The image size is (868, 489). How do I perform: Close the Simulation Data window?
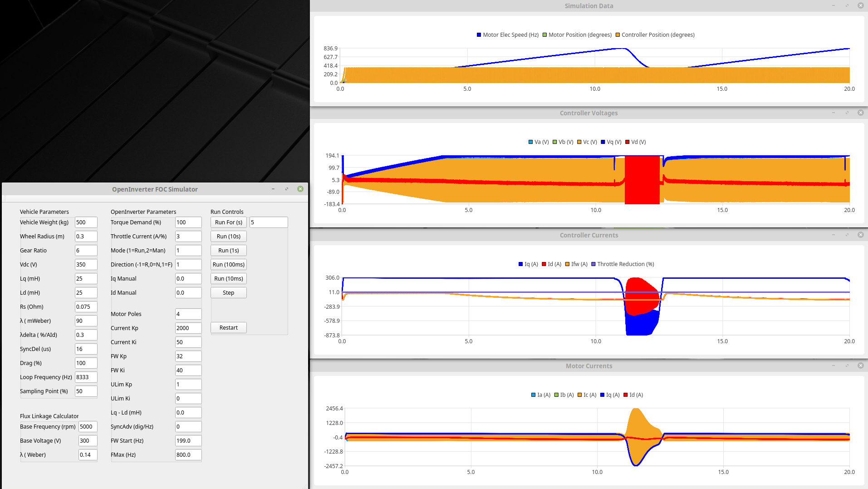click(x=860, y=6)
